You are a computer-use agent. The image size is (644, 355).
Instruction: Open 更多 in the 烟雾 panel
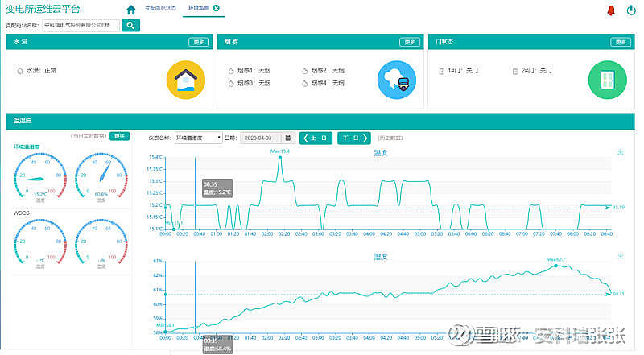[410, 42]
